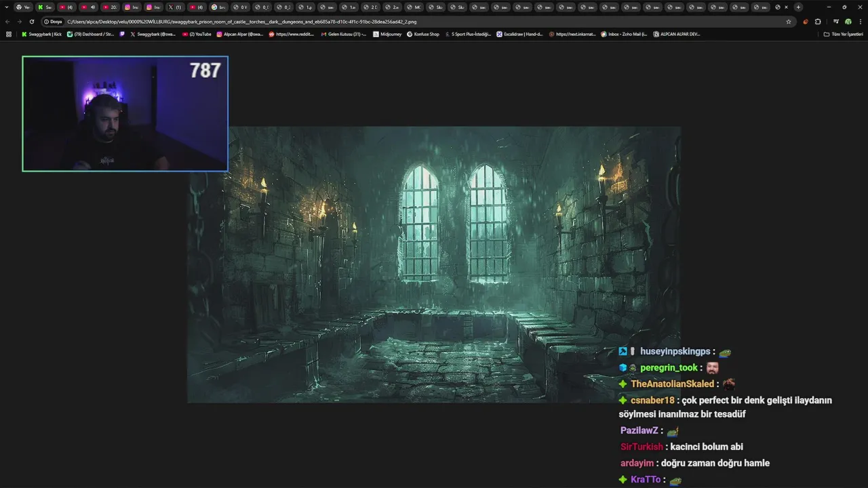Open the Extensions puzzle-piece menu
Image resolution: width=868 pixels, height=488 pixels.
click(x=818, y=22)
